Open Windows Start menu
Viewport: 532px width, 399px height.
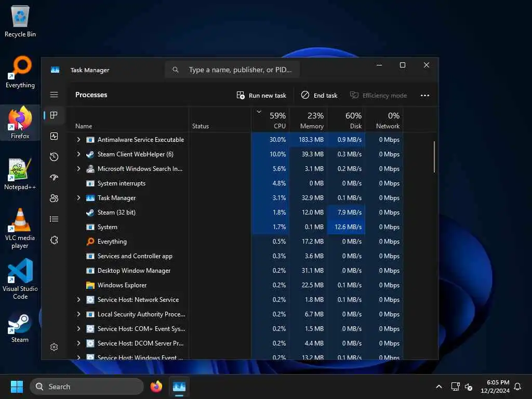(x=17, y=387)
